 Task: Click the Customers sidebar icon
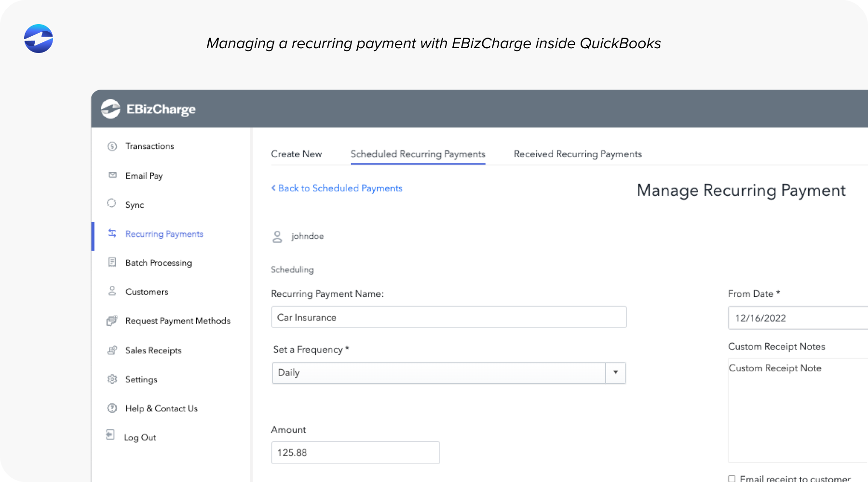coord(112,292)
